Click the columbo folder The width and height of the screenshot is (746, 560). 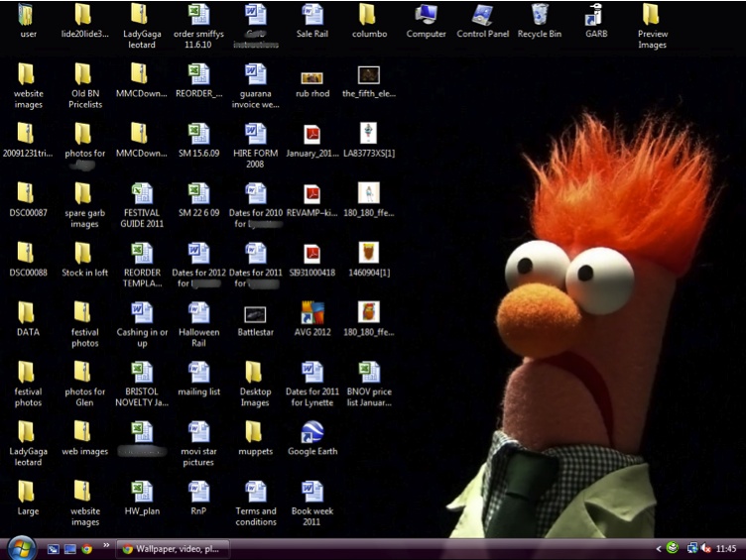[369, 22]
